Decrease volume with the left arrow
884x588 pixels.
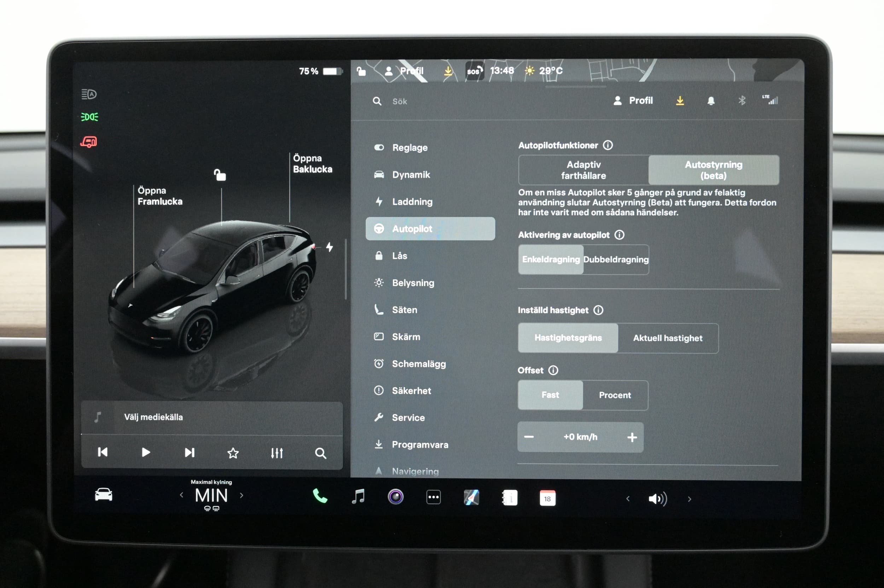click(x=628, y=499)
